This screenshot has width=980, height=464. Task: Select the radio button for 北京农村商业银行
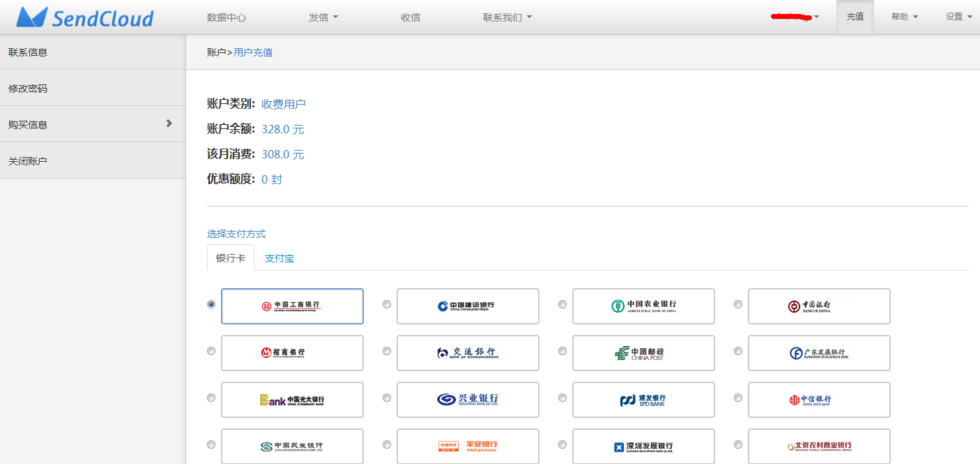point(738,444)
